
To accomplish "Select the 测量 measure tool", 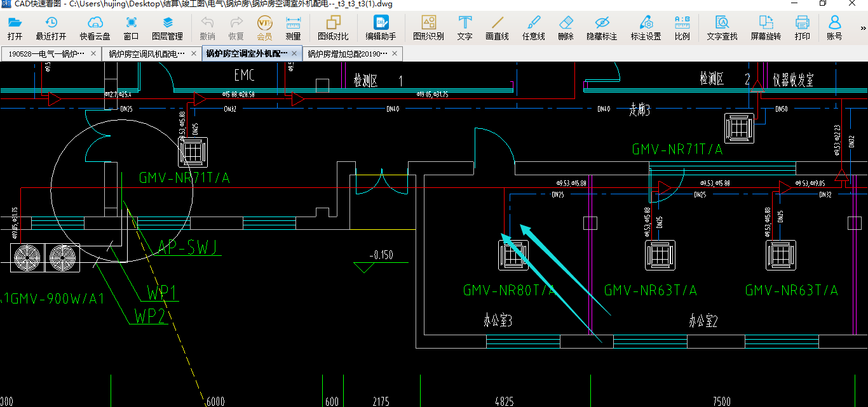I will [293, 29].
